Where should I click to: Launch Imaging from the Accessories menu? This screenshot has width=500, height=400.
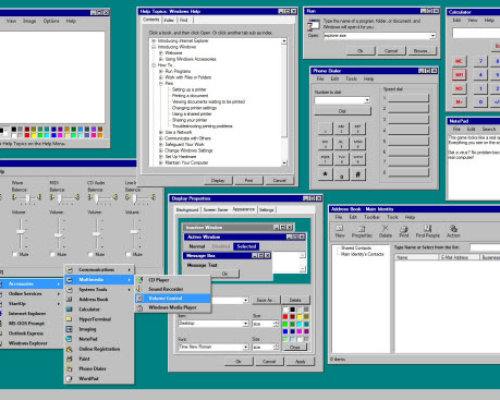tap(99, 329)
